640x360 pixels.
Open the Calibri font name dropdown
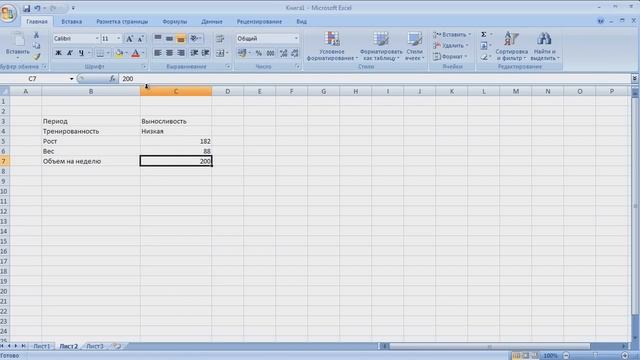click(x=97, y=38)
